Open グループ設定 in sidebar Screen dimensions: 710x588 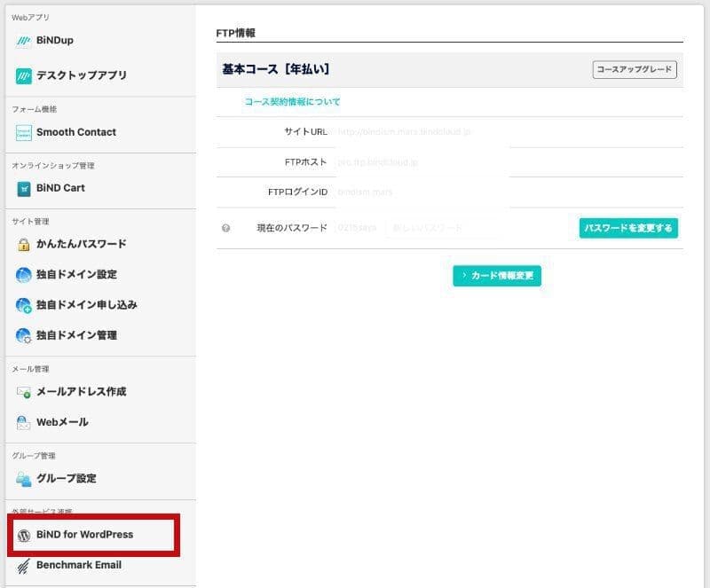coord(67,479)
